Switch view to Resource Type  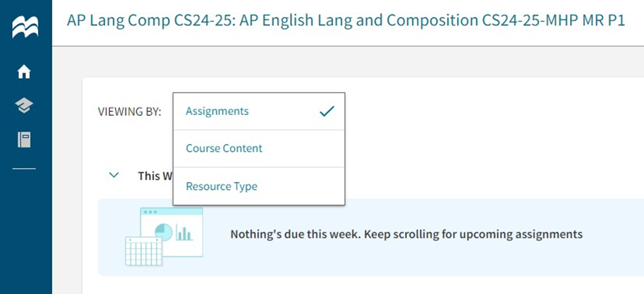(x=221, y=187)
